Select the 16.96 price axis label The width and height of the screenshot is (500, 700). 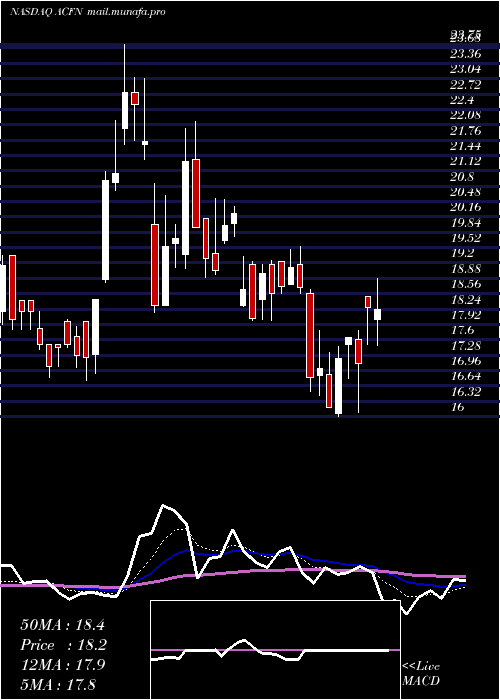point(466,361)
